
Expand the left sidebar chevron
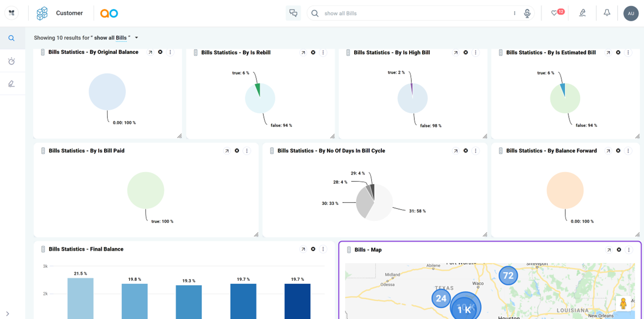point(8,314)
